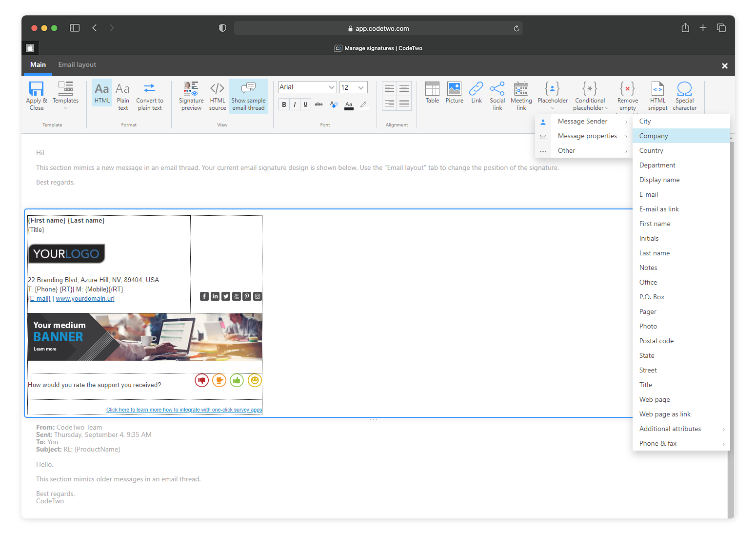Click the green thumbs-up survey rating
This screenshot has width=756, height=537.
[237, 380]
